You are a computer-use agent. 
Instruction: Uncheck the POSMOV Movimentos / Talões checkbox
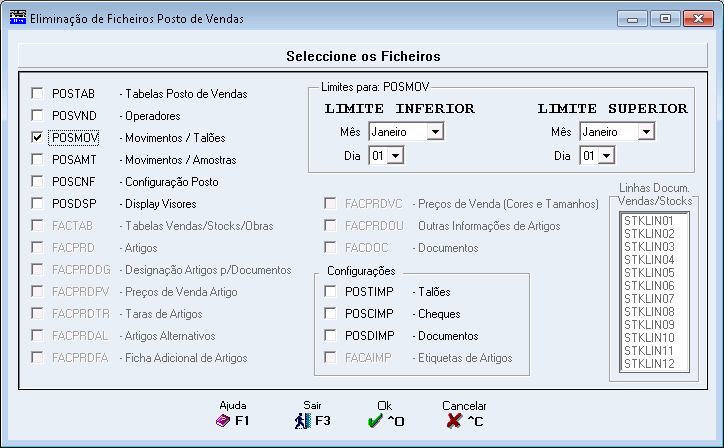[x=38, y=137]
